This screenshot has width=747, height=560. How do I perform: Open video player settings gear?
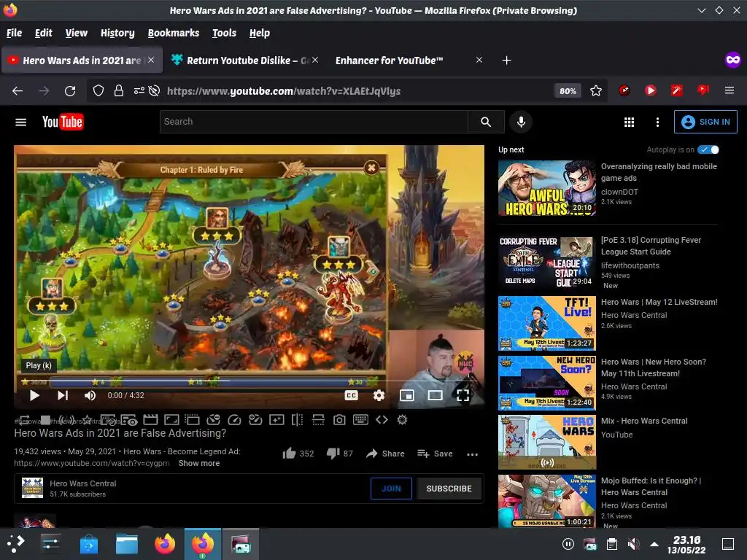379,395
